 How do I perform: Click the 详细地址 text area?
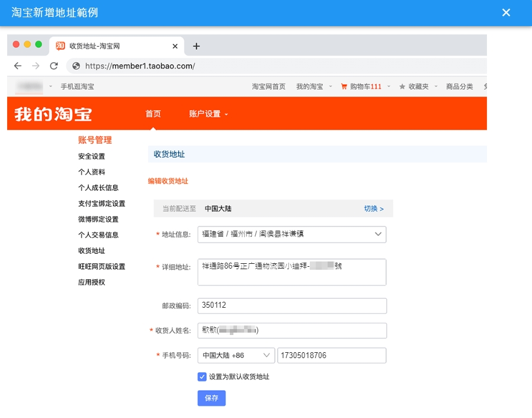[292, 272]
